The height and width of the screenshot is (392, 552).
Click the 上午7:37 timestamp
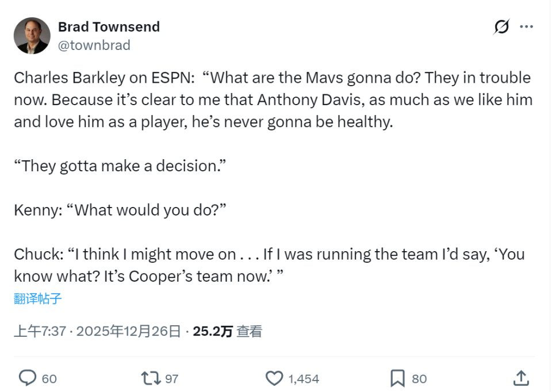40,331
